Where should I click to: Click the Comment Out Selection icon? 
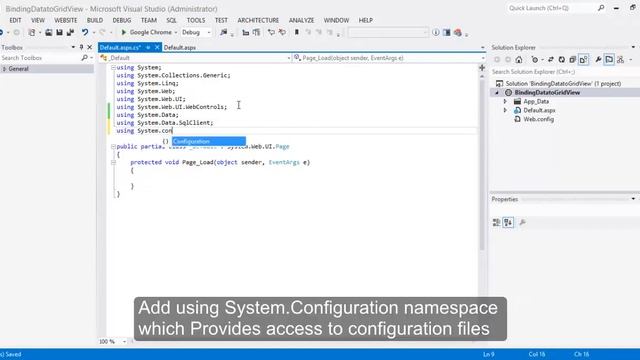click(271, 32)
